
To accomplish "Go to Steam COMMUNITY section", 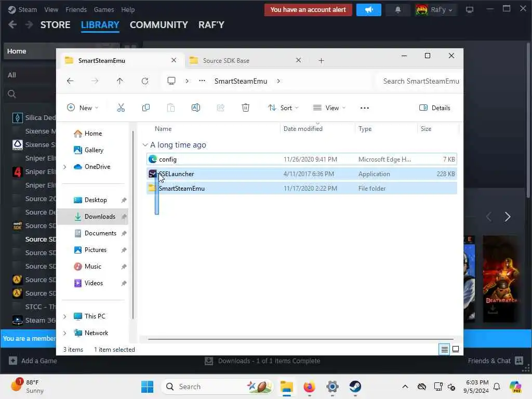I will tap(159, 25).
